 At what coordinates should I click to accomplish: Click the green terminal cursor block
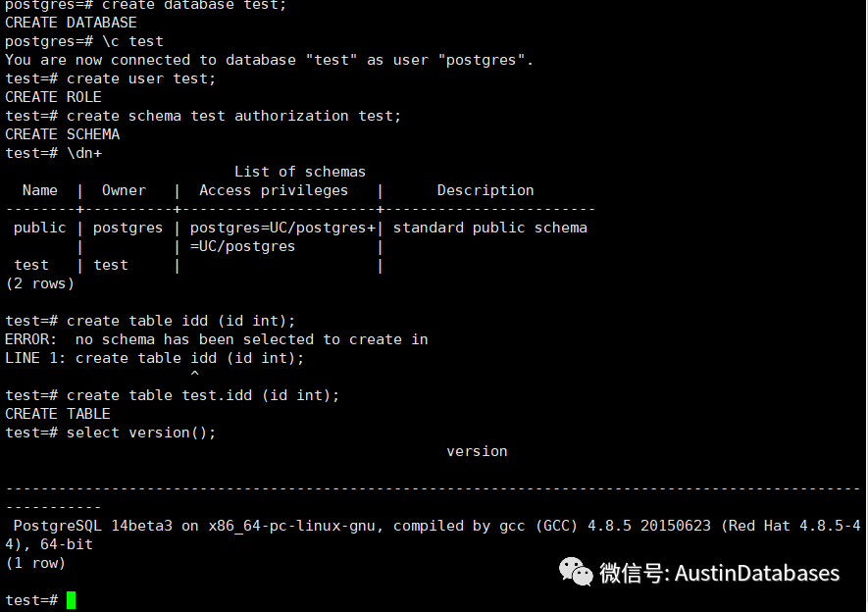71,600
